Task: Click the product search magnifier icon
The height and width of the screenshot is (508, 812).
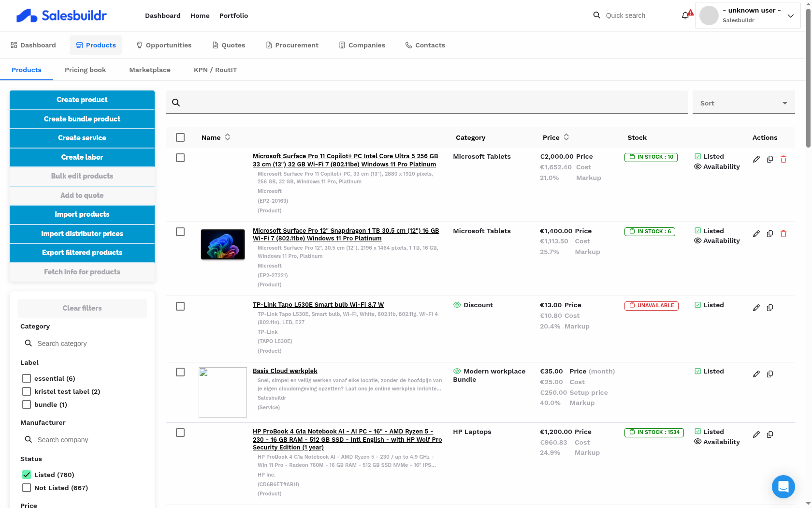Action: [x=176, y=103]
